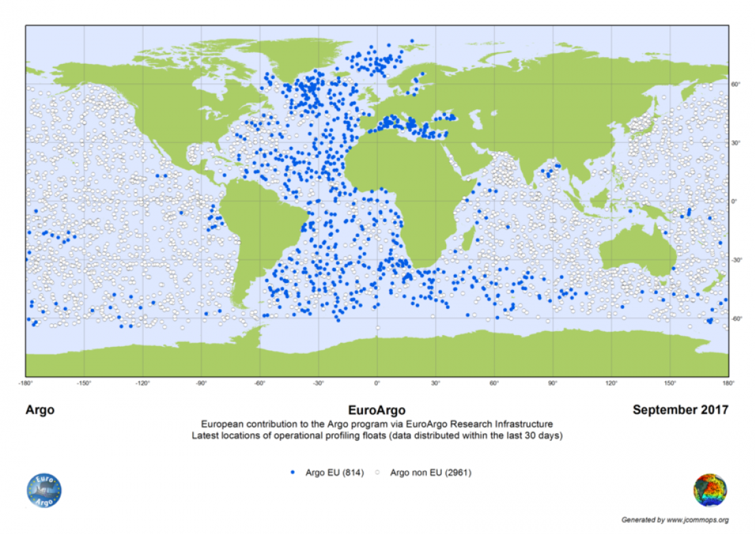Click the Madagascar island on the map
This screenshot has height=535, width=756.
click(x=467, y=240)
